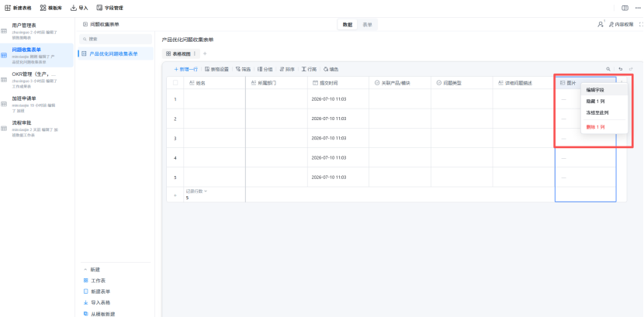644x317 pixels.
Task: Click the undo arrow icon
Action: (620, 69)
